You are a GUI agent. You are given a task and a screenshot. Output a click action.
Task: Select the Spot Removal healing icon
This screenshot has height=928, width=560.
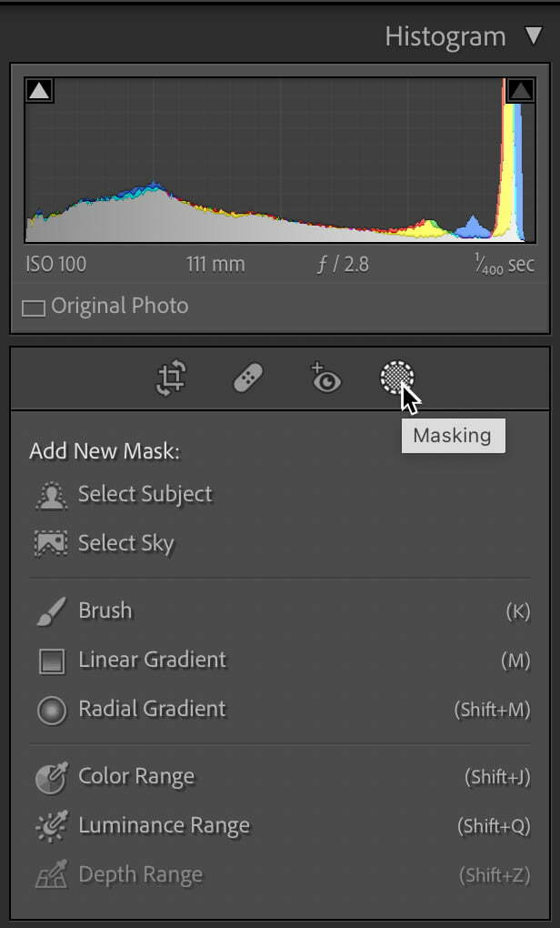click(x=249, y=378)
